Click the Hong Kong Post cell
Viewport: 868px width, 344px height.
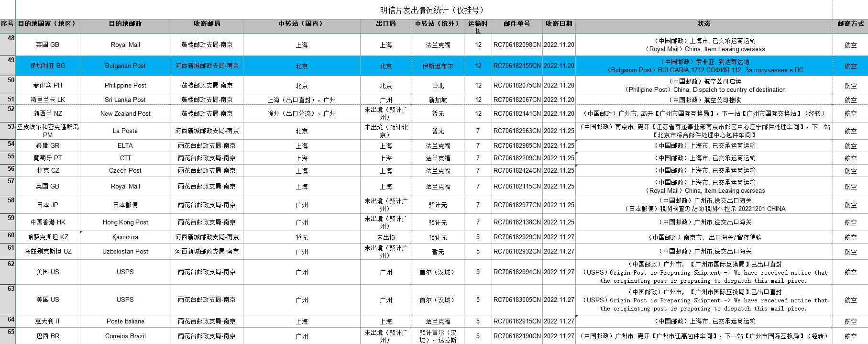125,222
